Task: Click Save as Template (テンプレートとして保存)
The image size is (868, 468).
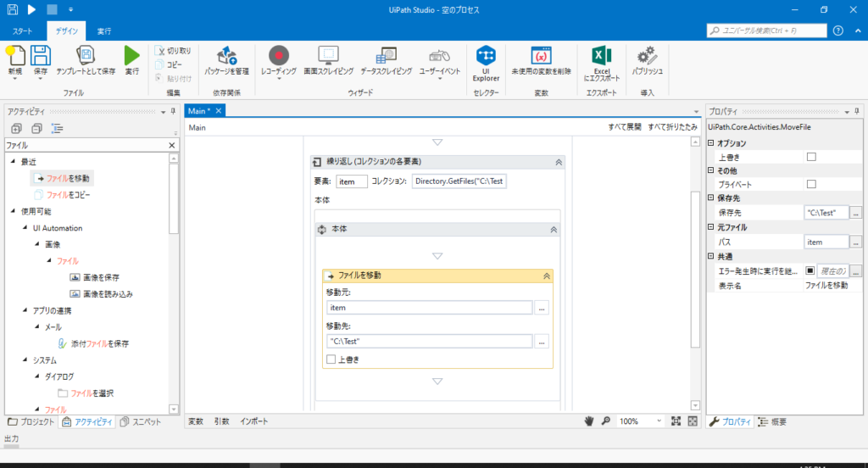Action: click(x=86, y=60)
